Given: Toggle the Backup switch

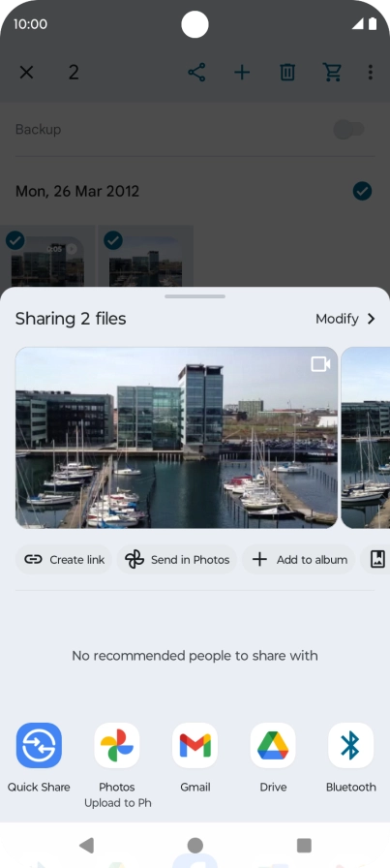Looking at the screenshot, I should (x=349, y=130).
